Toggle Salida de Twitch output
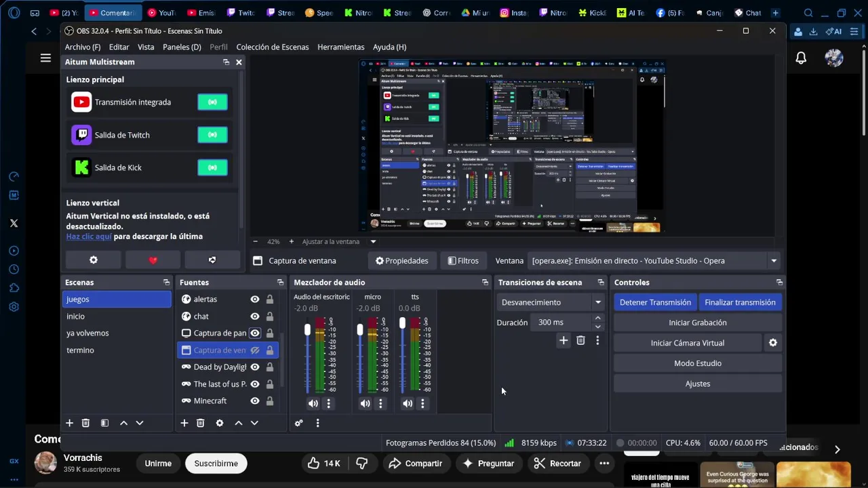The height and width of the screenshot is (488, 868). pyautogui.click(x=212, y=135)
